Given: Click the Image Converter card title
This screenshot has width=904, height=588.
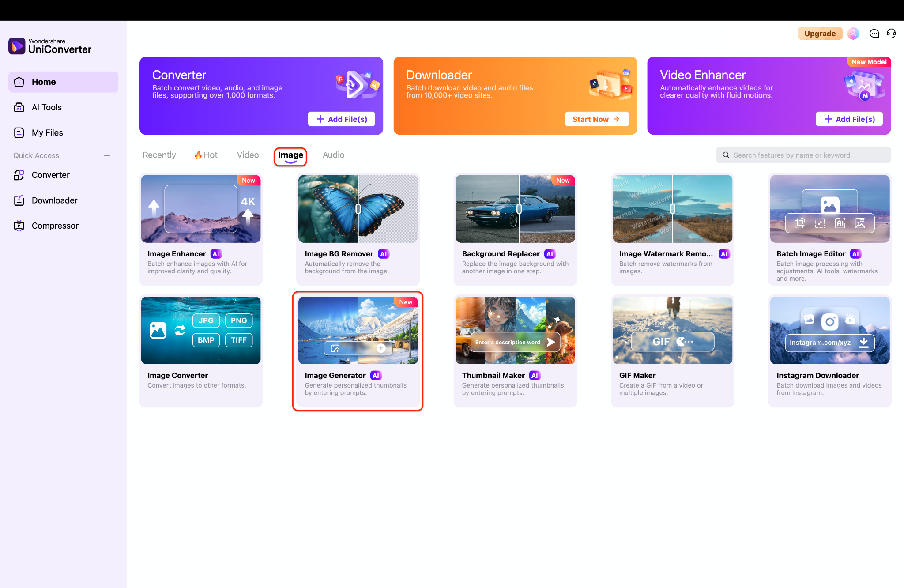Looking at the screenshot, I should point(177,376).
